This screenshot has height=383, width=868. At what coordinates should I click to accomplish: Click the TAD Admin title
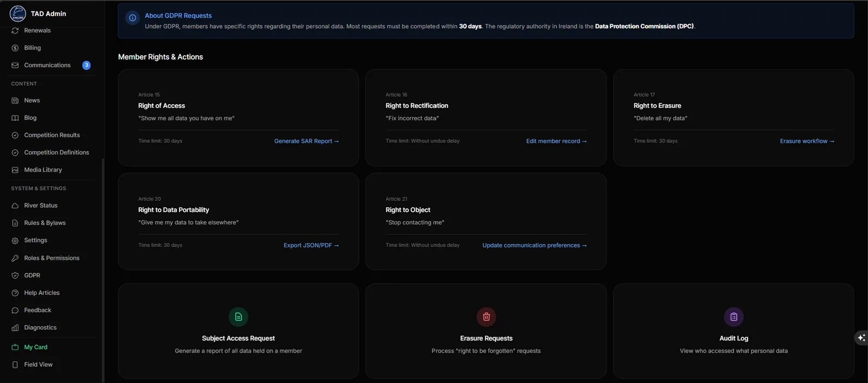click(x=48, y=14)
